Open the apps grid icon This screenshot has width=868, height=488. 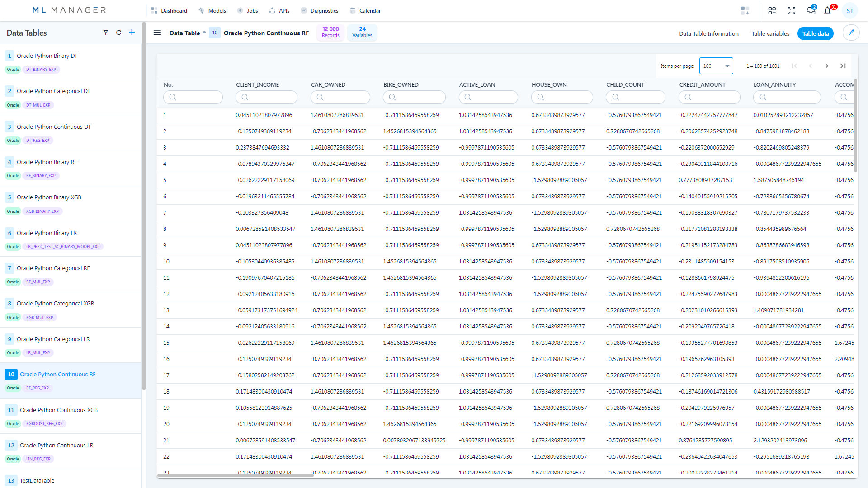[x=772, y=11]
